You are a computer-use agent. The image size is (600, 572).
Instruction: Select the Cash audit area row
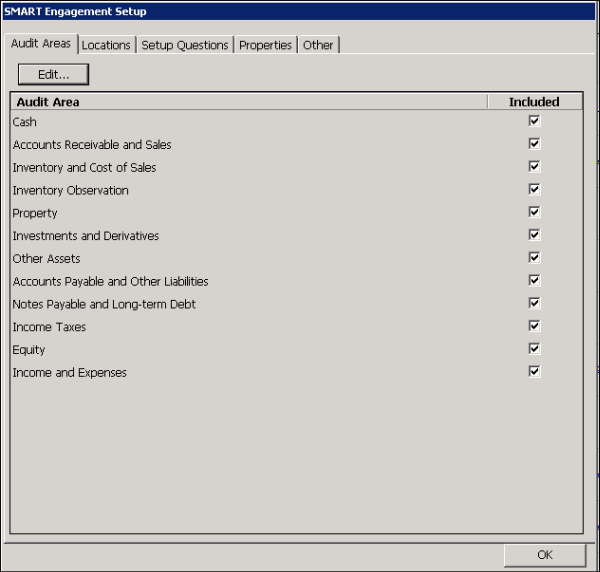tap(297, 122)
